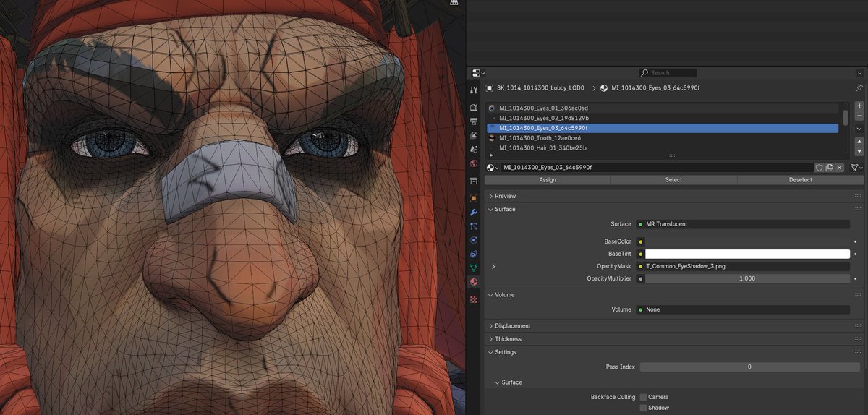The width and height of the screenshot is (868, 415).
Task: Select the MI_1014300_Tooth_12ae0ce6 slot
Action: pyautogui.click(x=663, y=137)
